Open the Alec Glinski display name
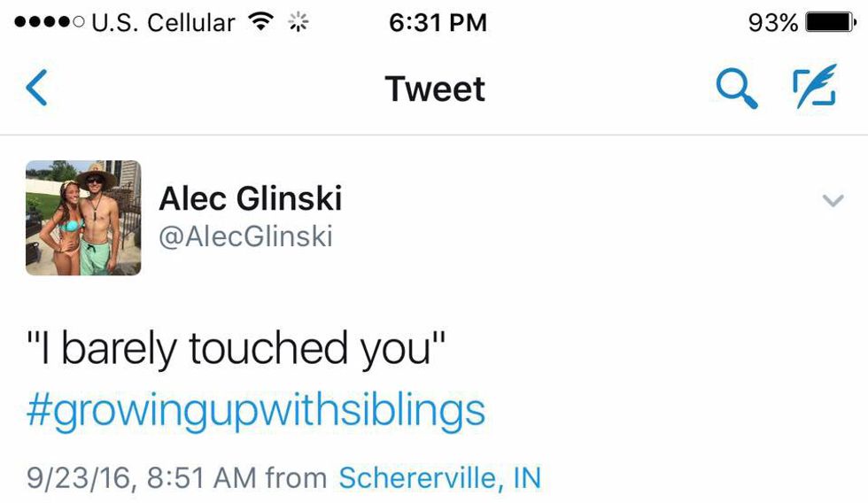868x503 pixels. pyautogui.click(x=250, y=198)
